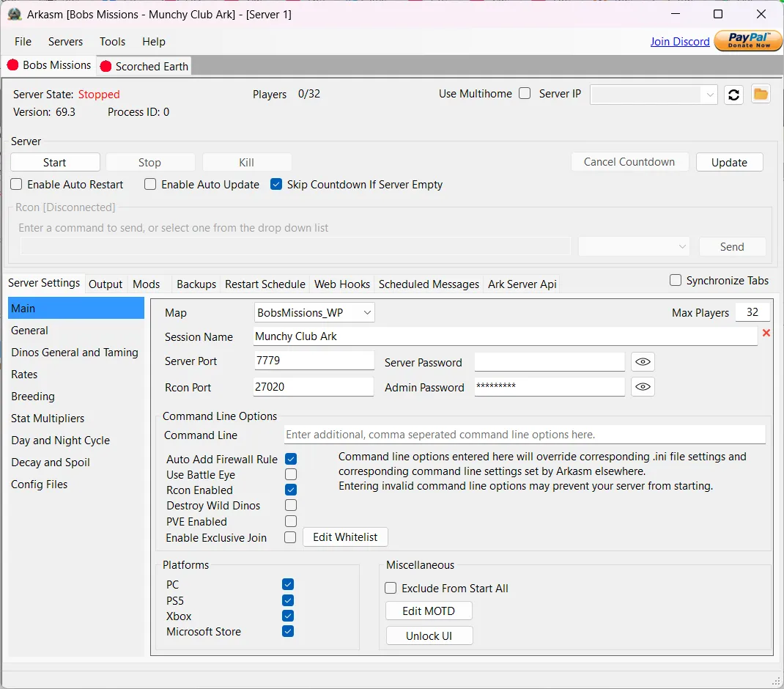Enable Auto Restart checkbox
The width and height of the screenshot is (784, 689).
click(x=17, y=184)
